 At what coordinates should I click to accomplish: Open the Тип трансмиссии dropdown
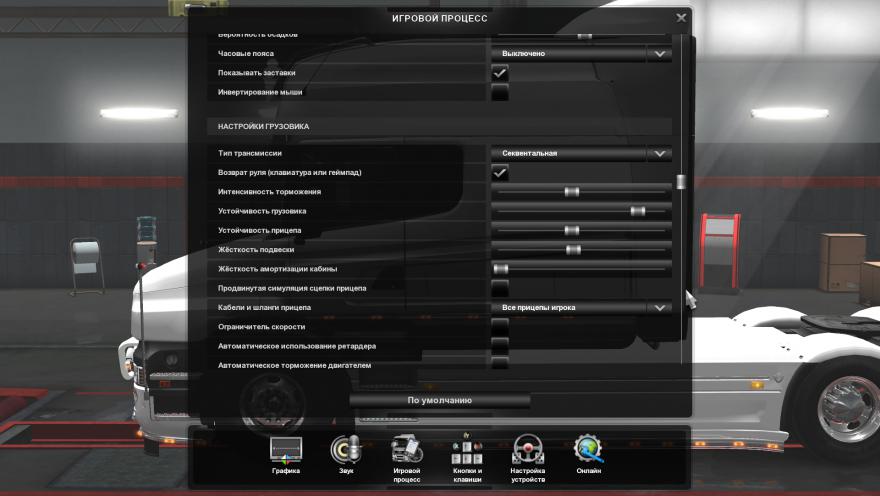[580, 153]
